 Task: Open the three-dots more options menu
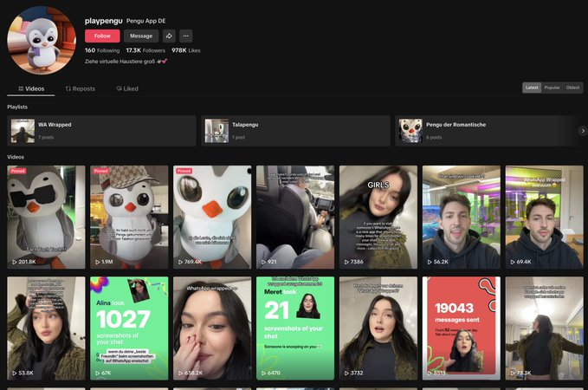pyautogui.click(x=186, y=36)
